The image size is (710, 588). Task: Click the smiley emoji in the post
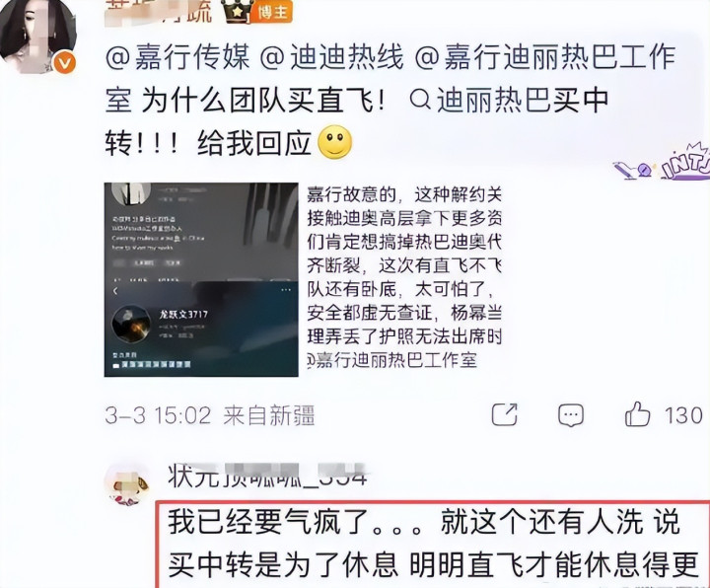[335, 142]
